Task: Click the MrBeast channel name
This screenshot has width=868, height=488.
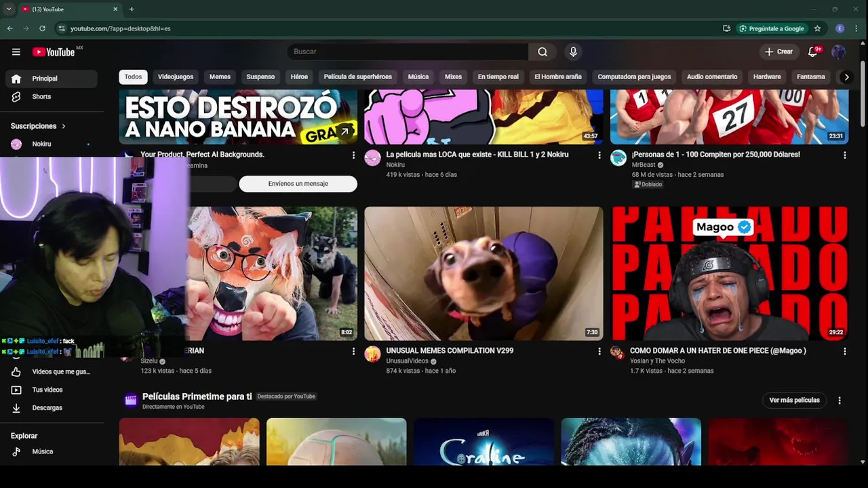Action: (644, 165)
